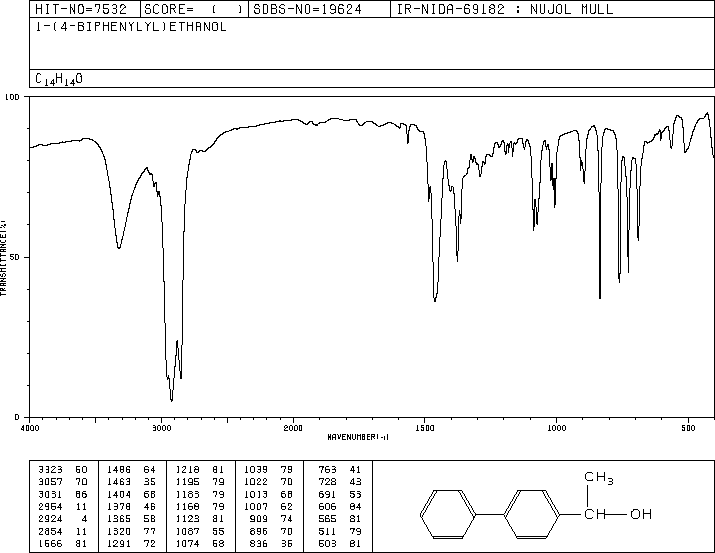Choose peak value 1022 in the table
This screenshot has width=715, height=553.
pos(256,482)
